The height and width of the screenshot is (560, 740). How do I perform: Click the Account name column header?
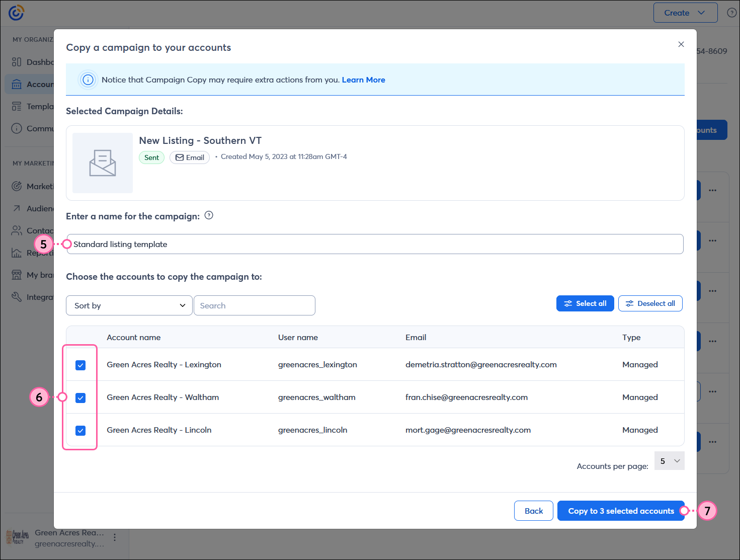(134, 337)
